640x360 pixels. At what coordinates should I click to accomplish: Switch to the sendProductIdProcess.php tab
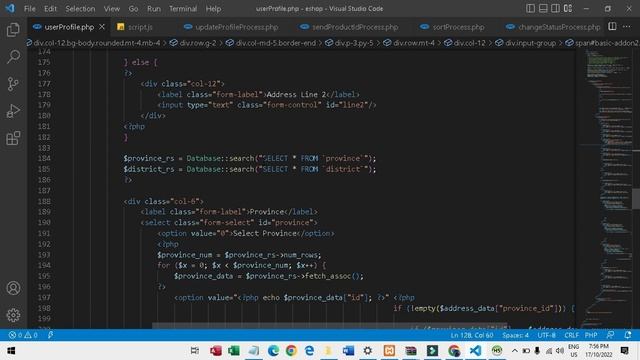pyautogui.click(x=355, y=27)
